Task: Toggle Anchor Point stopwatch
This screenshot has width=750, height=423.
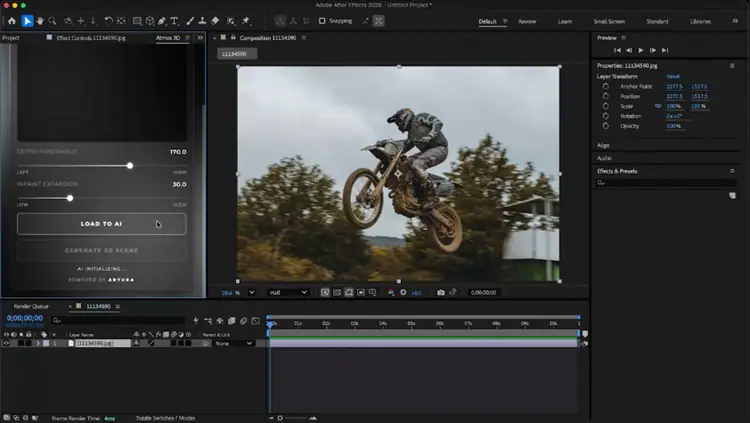Action: coord(606,86)
